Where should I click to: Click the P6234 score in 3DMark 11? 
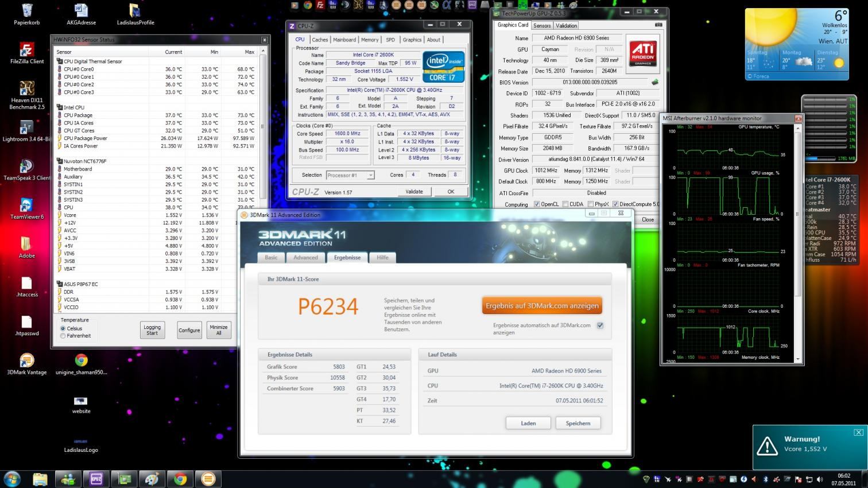click(x=328, y=307)
